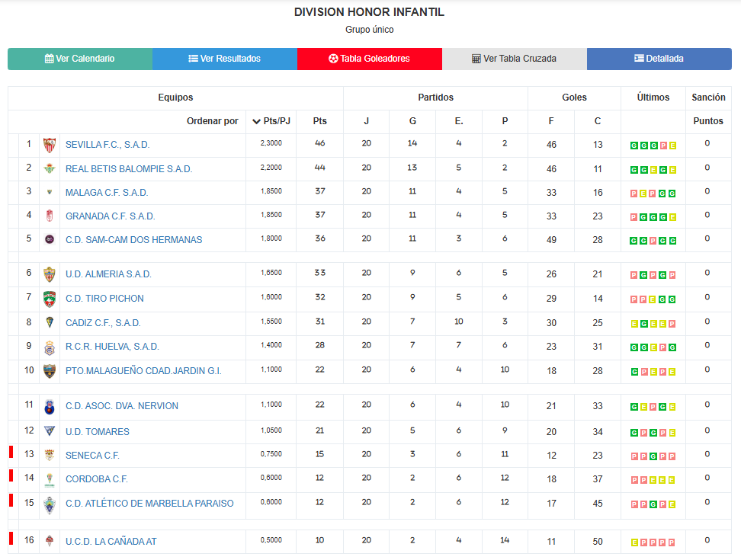The image size is (741, 560).
Task: Open the Tabla Goleadores tab
Action: pyautogui.click(x=370, y=59)
